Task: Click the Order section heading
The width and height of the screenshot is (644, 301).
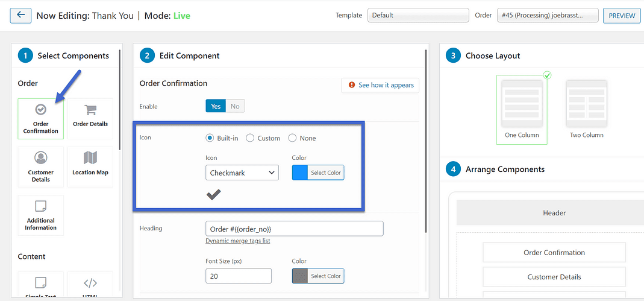Action: (28, 83)
